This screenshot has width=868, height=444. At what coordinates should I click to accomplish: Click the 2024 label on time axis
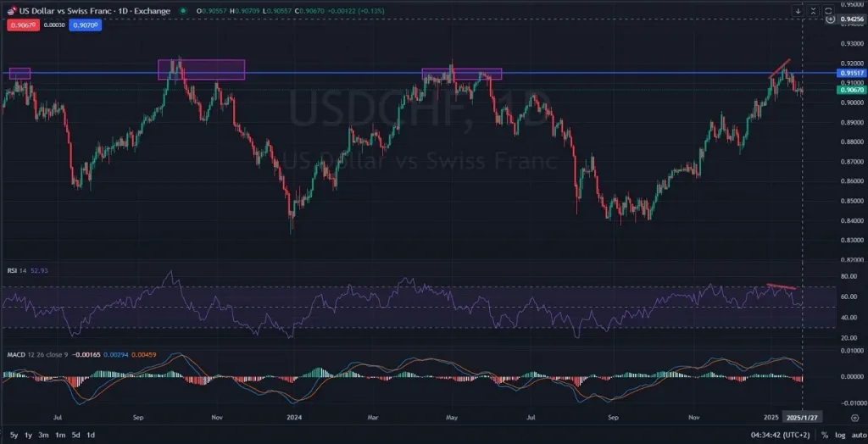click(x=294, y=416)
